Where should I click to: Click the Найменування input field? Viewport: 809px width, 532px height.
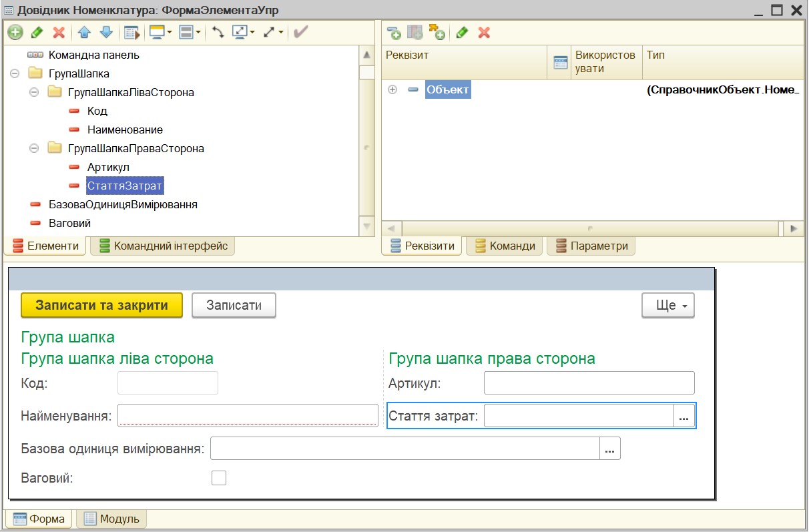(x=248, y=415)
